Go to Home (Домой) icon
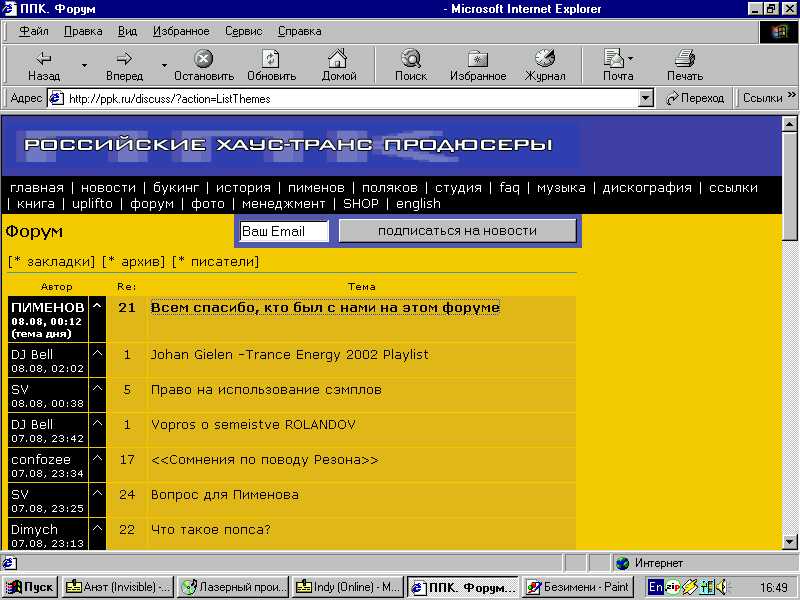Screen dimensions: 800x600 click(x=339, y=60)
